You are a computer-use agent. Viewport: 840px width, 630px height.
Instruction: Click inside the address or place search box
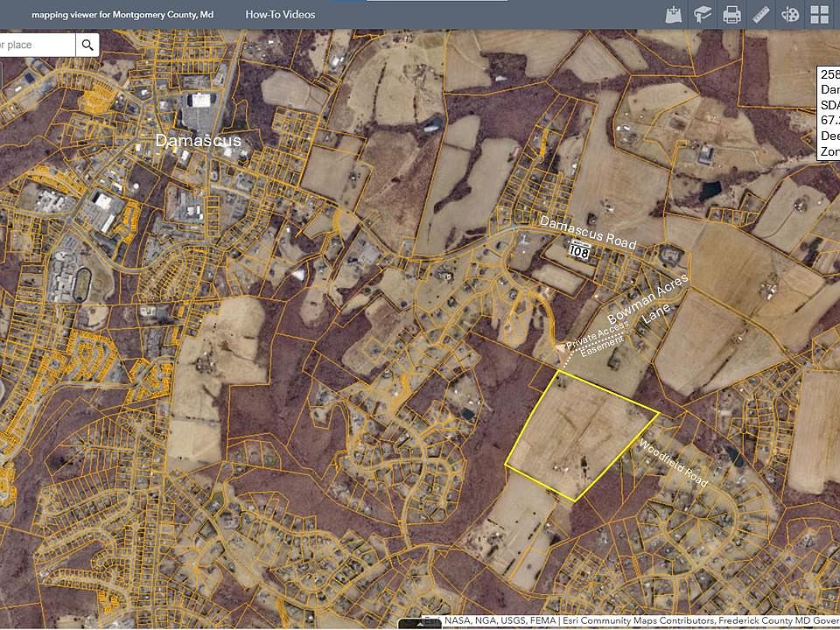(x=35, y=45)
